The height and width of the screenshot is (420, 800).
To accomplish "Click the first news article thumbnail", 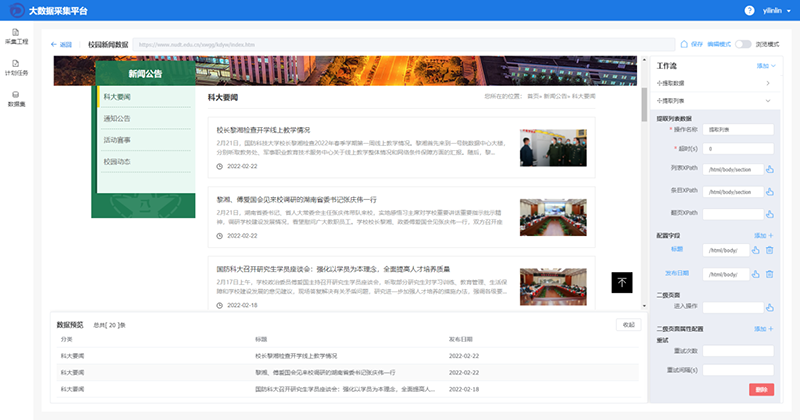I will (553, 148).
